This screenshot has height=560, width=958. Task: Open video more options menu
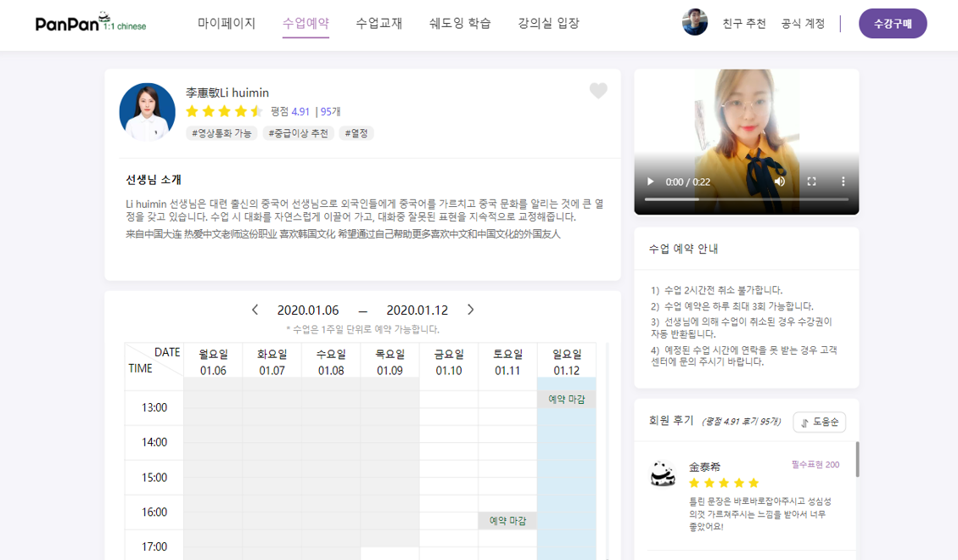point(843,182)
